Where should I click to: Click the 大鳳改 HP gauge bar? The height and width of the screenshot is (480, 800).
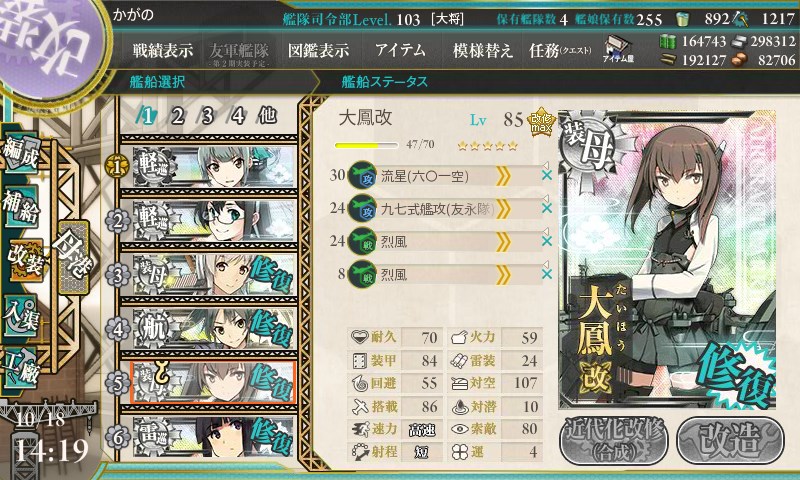pos(366,145)
